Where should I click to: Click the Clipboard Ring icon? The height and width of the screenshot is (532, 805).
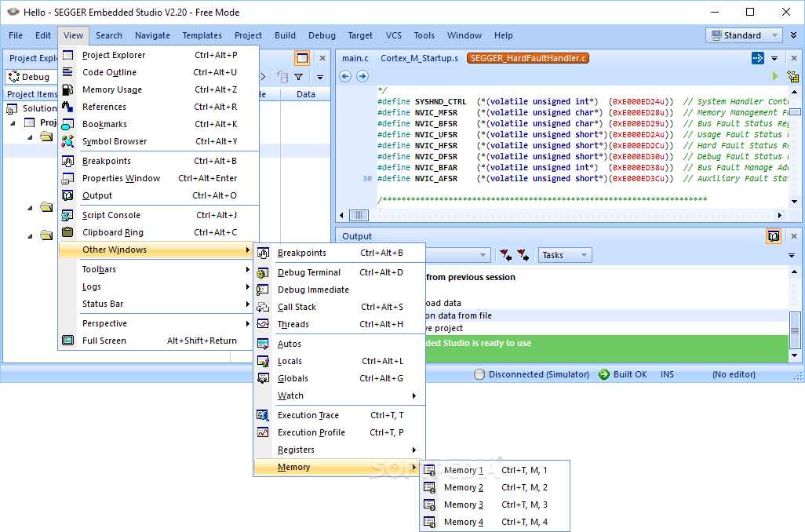(x=67, y=232)
